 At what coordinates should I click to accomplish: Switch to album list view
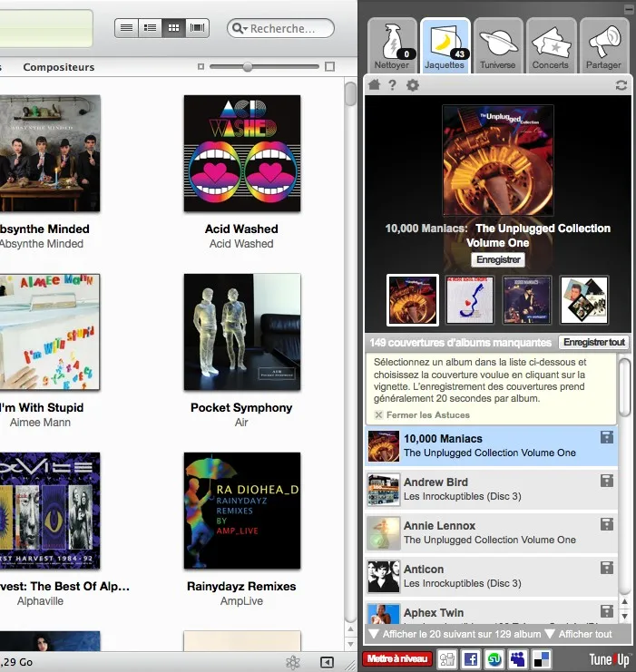point(150,28)
